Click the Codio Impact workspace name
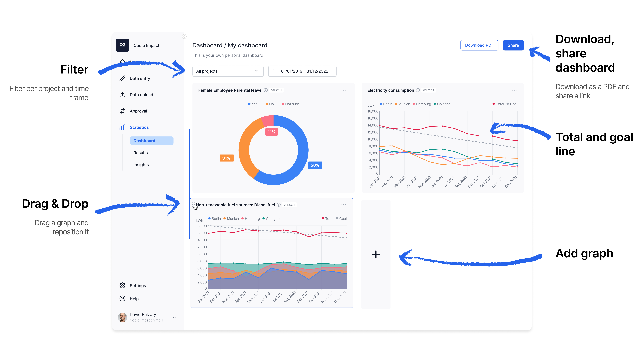 pyautogui.click(x=146, y=45)
